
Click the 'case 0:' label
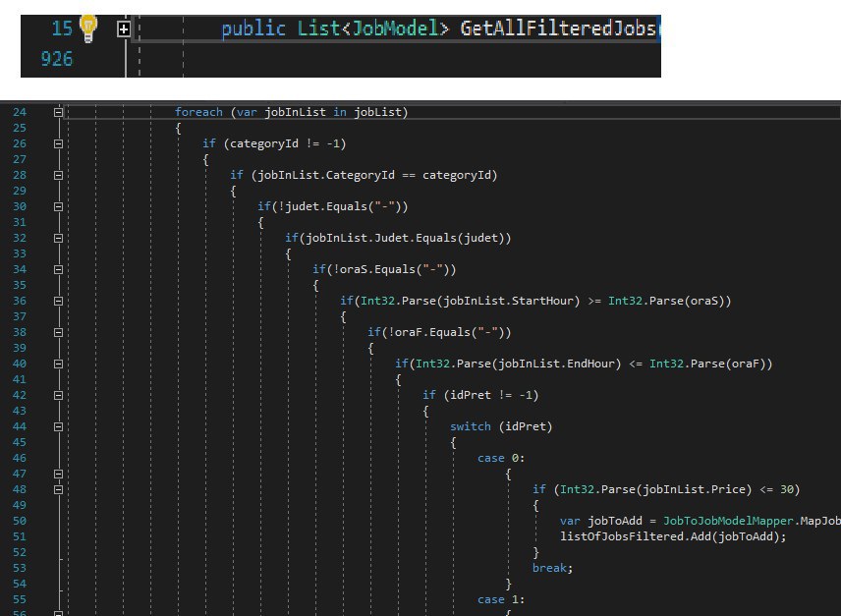click(501, 459)
